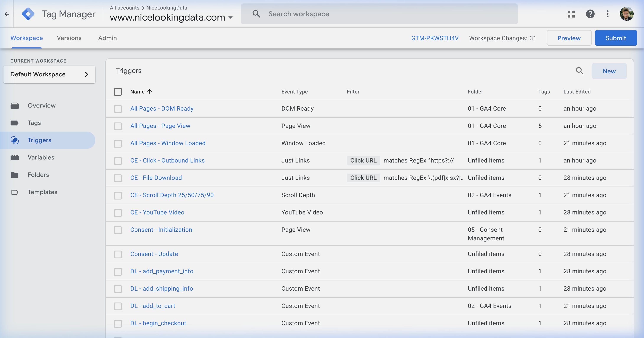This screenshot has width=644, height=338.
Task: Select the Tags section icon in sidebar
Action: (x=15, y=123)
